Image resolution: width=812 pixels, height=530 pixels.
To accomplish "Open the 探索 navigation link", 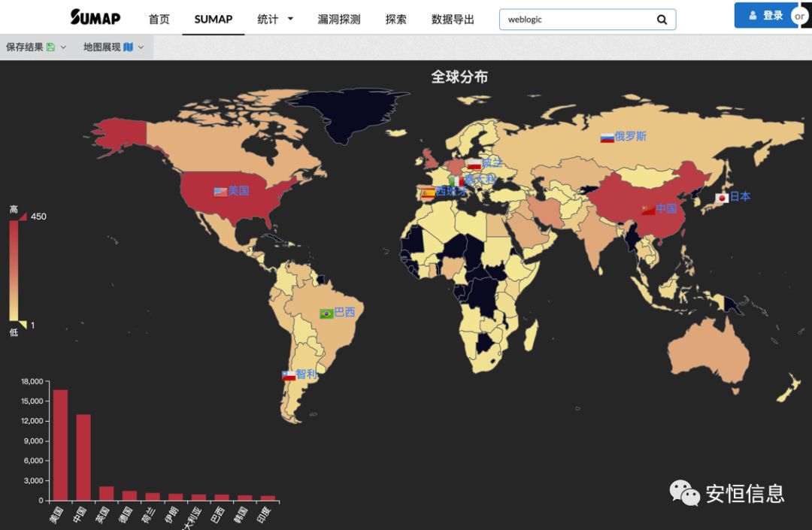I will click(x=395, y=19).
